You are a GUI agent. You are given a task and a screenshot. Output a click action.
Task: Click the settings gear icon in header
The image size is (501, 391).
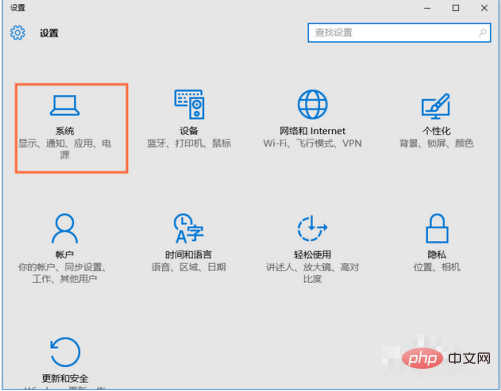pyautogui.click(x=17, y=33)
